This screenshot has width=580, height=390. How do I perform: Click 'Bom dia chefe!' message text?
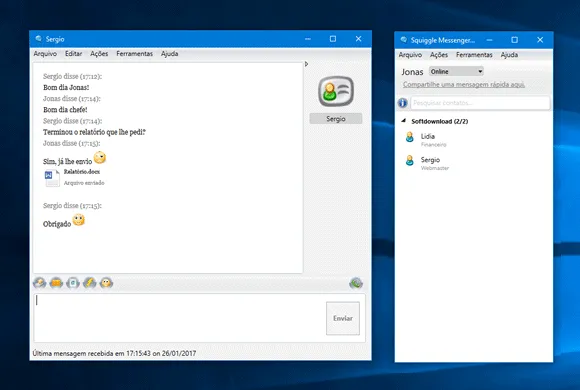[65, 110]
